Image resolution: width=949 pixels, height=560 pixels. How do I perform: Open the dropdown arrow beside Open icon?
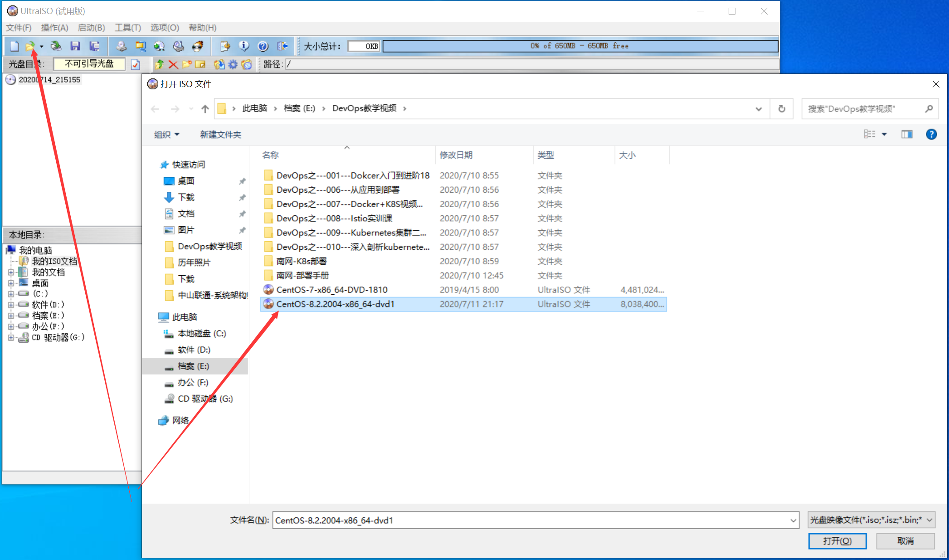41,46
